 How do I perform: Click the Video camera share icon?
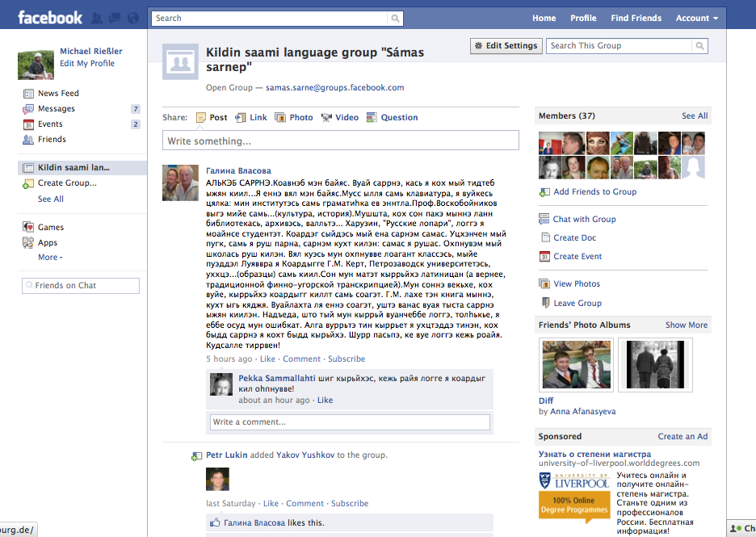pos(326,118)
